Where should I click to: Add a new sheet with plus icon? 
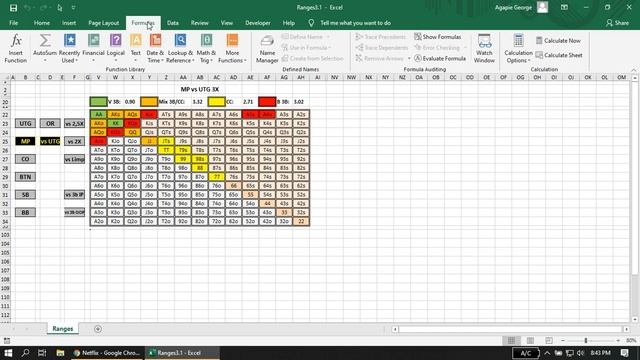click(x=98, y=329)
